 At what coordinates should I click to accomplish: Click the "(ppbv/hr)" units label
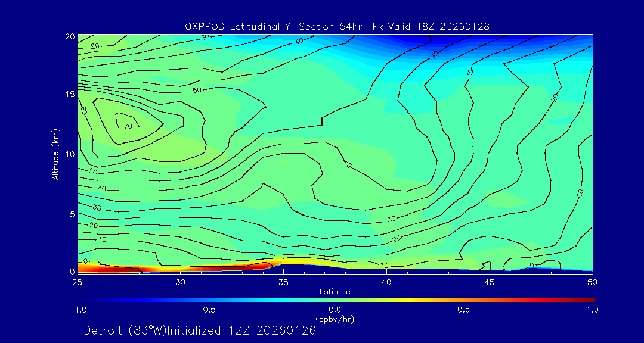(335, 319)
